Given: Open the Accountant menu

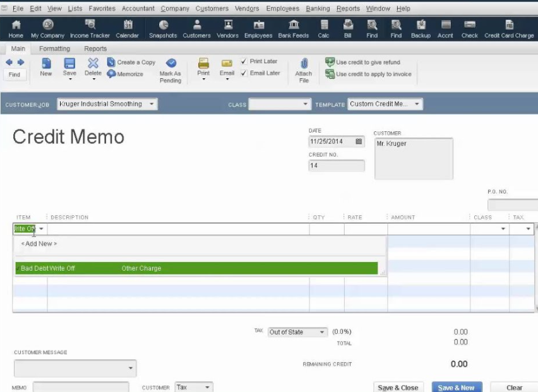Looking at the screenshot, I should click(x=138, y=8).
